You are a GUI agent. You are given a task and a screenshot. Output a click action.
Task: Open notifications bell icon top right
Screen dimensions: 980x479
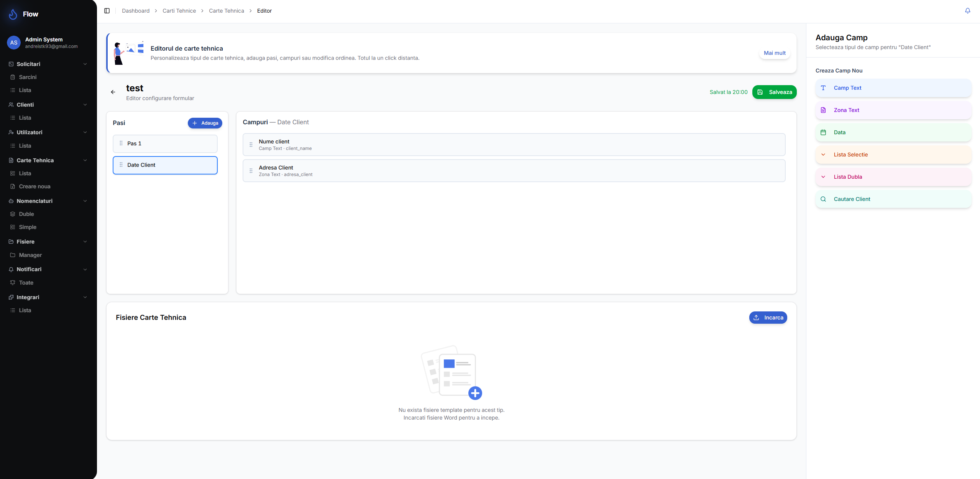tap(967, 11)
